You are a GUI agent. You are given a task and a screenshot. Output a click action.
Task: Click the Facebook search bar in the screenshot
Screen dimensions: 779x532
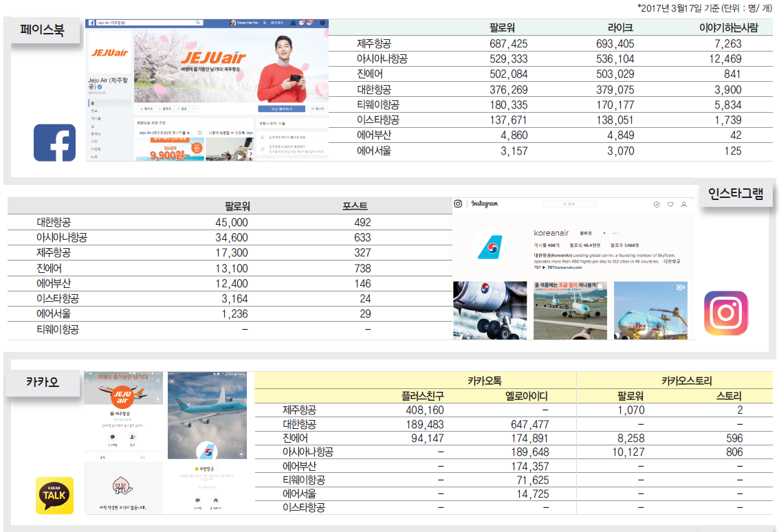pos(149,23)
